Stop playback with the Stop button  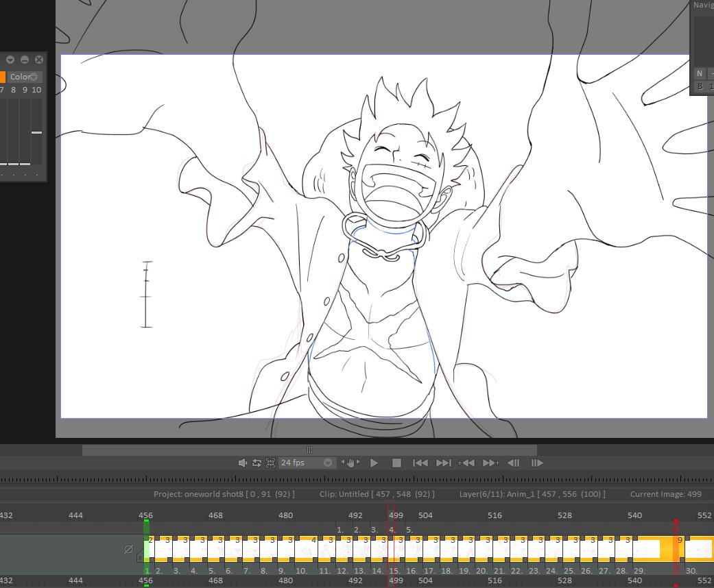pos(396,463)
